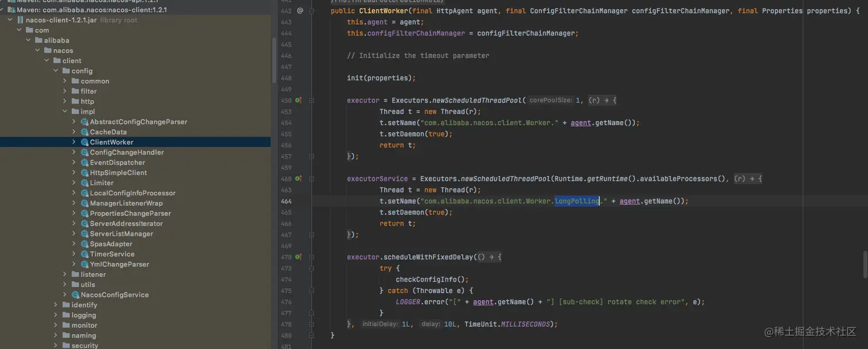The image size is (868, 349).
Task: Click the Maven nacos-client library icon
Action: (x=11, y=10)
